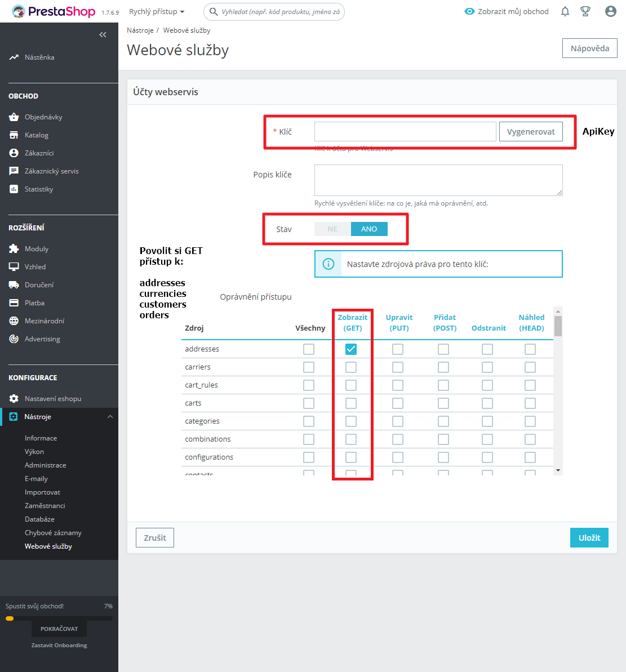Open the Nápověda help button
626x672 pixels.
point(589,48)
